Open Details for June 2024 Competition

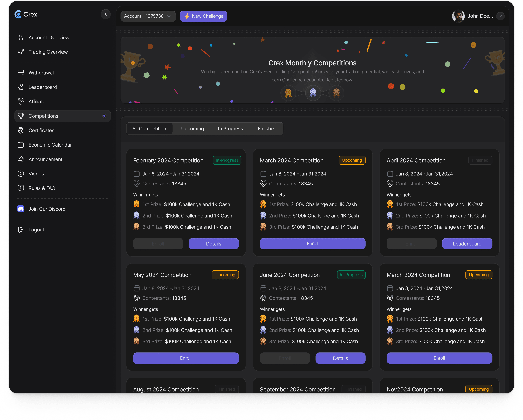click(340, 358)
